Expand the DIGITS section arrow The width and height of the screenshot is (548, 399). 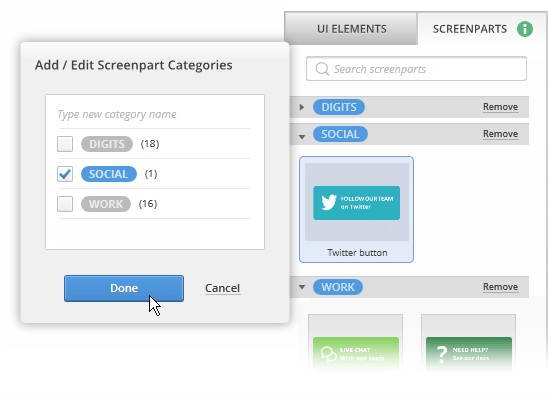tap(302, 107)
